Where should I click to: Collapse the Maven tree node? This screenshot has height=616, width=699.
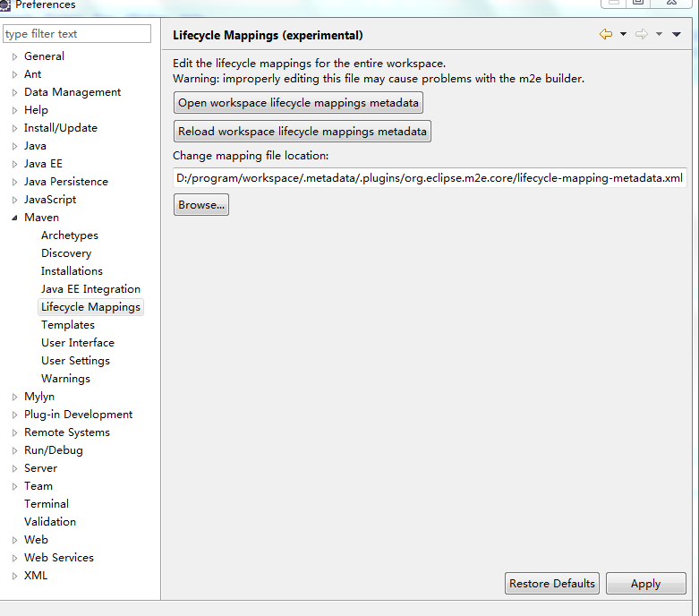tap(14, 218)
